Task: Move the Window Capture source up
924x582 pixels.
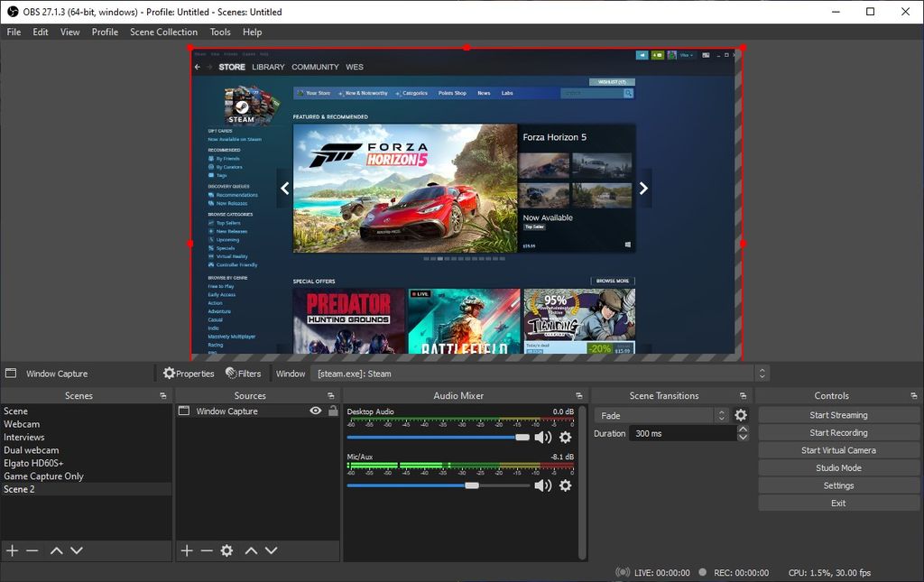Action: pyautogui.click(x=250, y=550)
